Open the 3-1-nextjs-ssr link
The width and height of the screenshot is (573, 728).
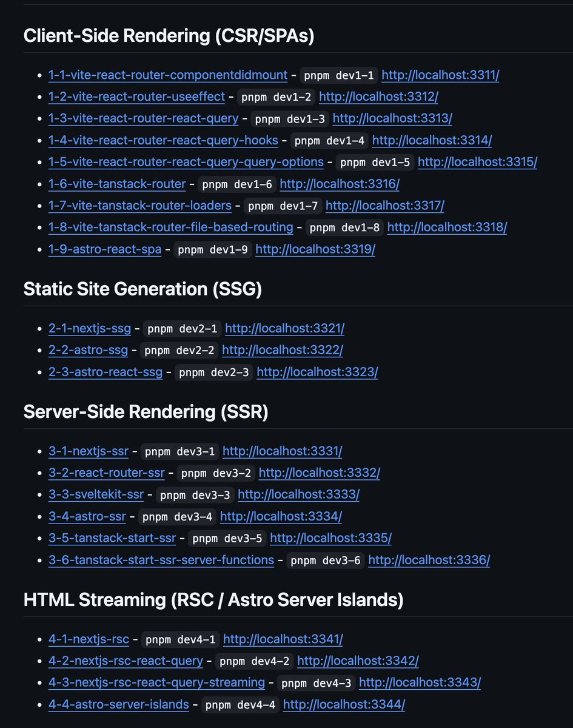click(x=89, y=451)
